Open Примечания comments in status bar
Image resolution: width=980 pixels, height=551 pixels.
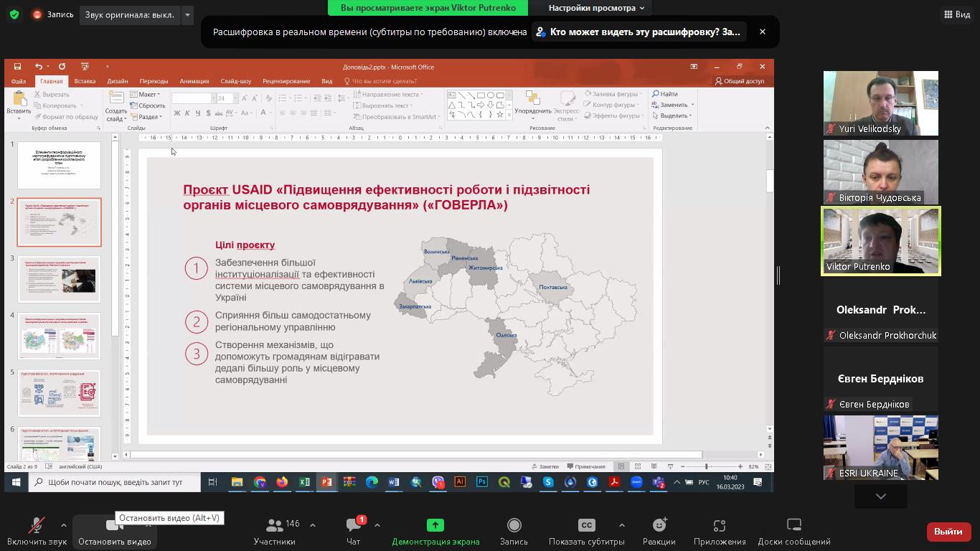point(586,466)
